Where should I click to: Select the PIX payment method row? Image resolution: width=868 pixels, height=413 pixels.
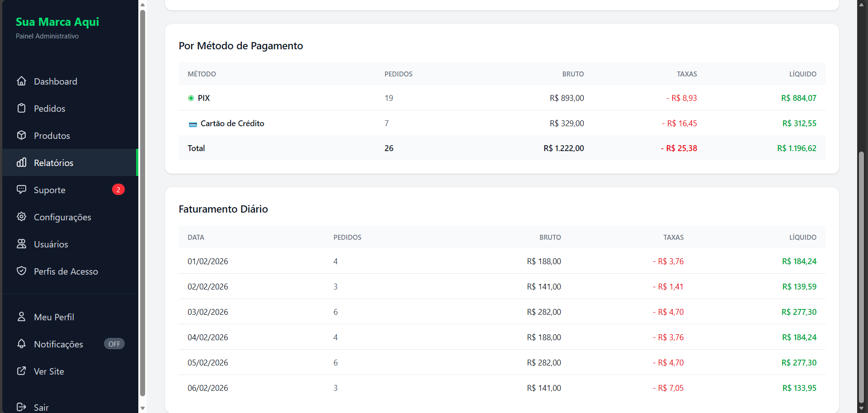click(x=502, y=98)
